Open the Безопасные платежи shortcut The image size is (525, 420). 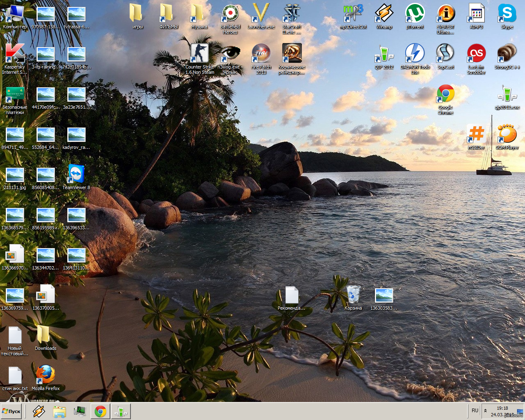(x=15, y=101)
